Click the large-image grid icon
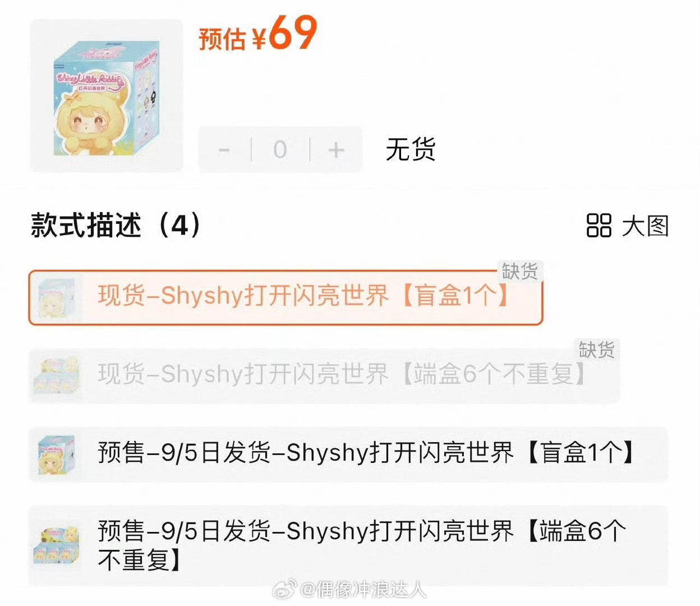 (598, 226)
